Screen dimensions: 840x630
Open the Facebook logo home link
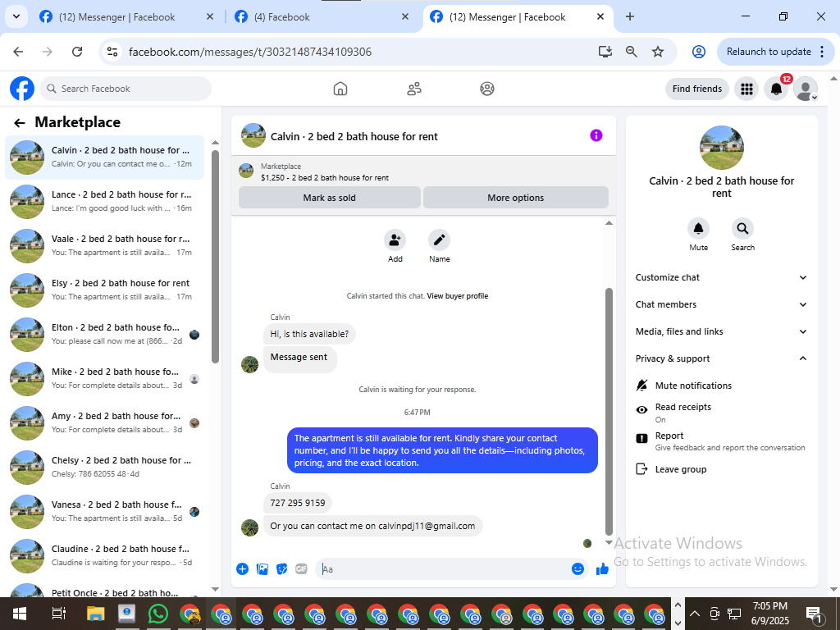(22, 89)
